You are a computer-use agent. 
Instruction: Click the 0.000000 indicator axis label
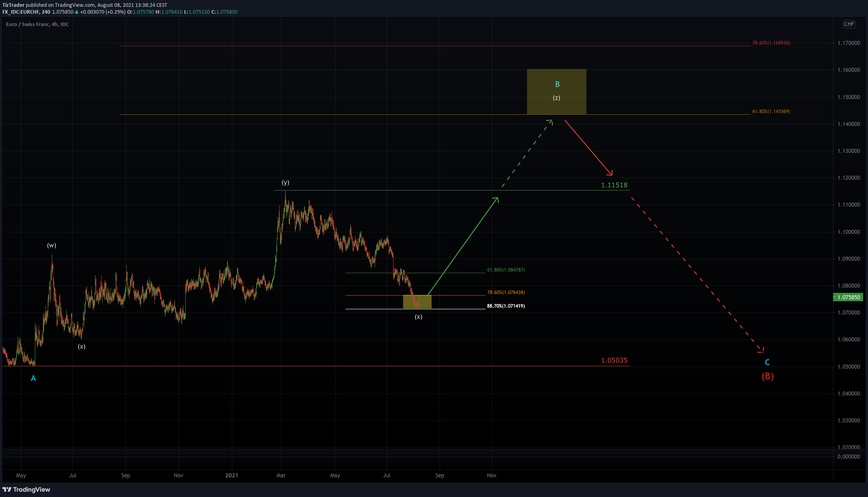[x=849, y=456]
